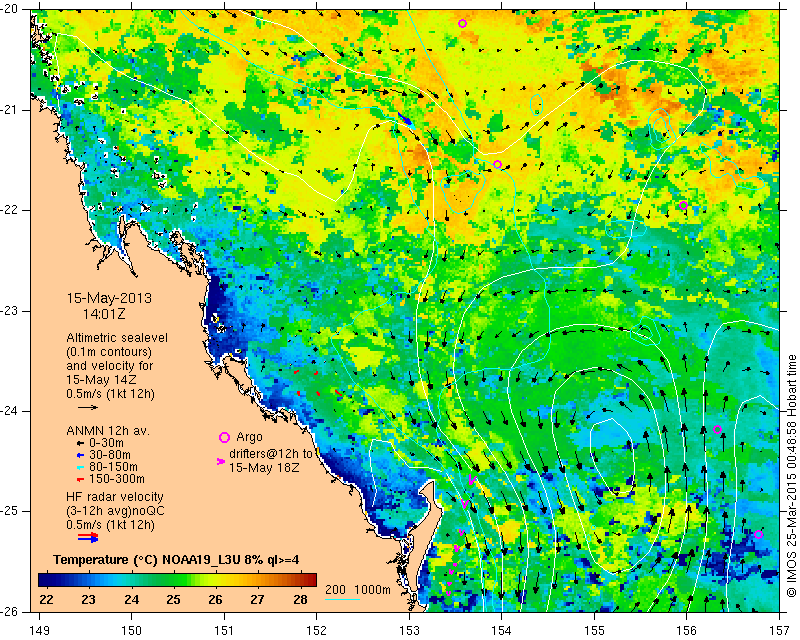This screenshot has width=800, height=640.
Task: Click color bar tick label '26'
Action: coord(215,599)
